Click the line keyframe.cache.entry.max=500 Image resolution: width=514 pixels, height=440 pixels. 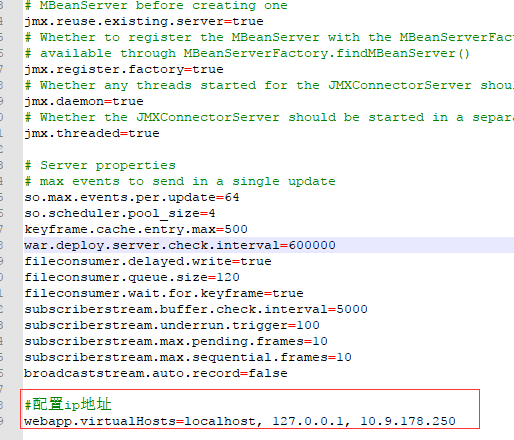tap(136, 229)
